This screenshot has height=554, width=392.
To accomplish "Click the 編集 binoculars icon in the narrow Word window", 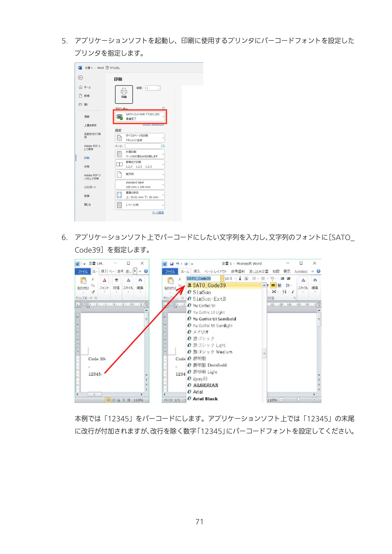I will point(140,280).
